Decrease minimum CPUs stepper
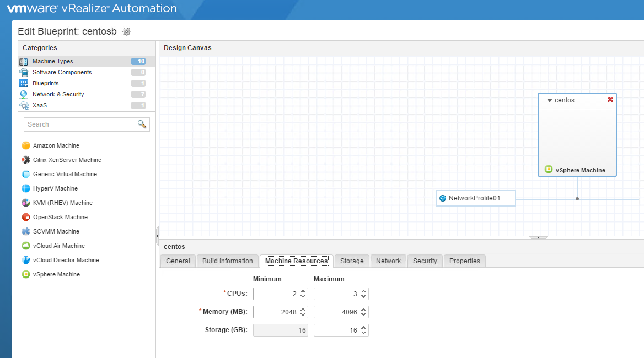The image size is (644, 358). 303,296
